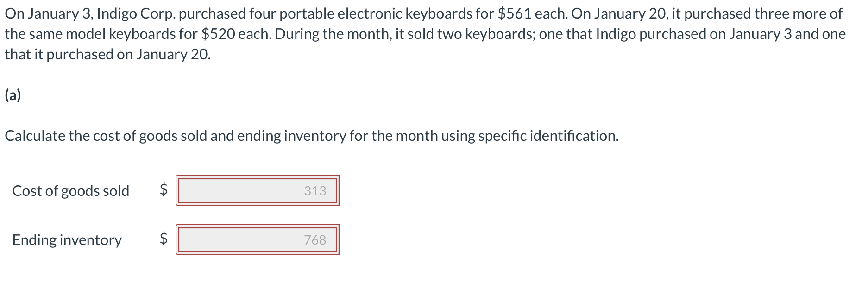Click the Calculate instruction sentence

pos(310,136)
